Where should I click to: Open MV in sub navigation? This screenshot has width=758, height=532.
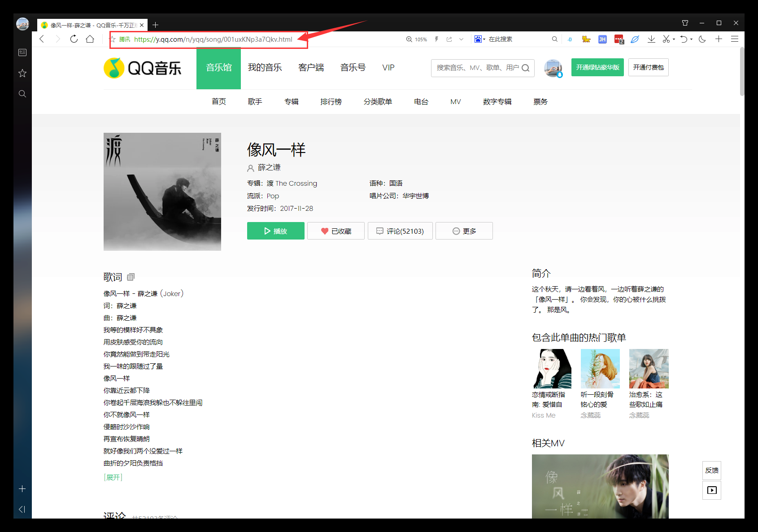(x=456, y=102)
